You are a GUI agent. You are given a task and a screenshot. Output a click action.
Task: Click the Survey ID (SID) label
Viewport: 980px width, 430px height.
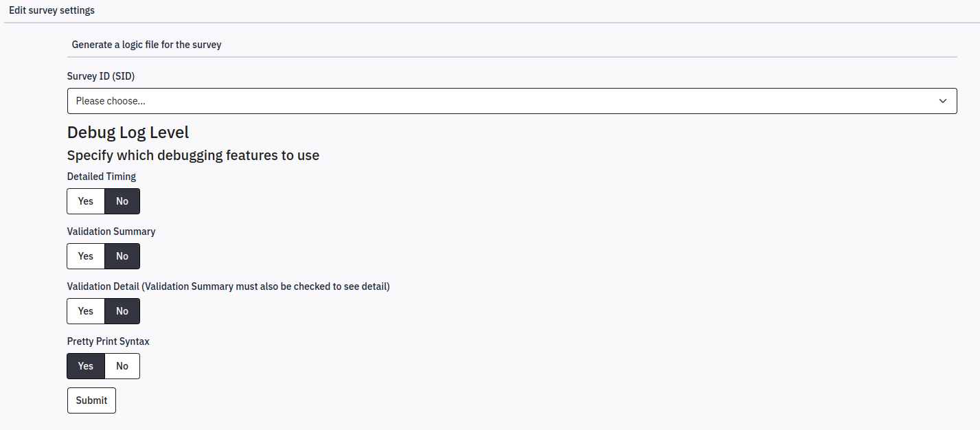(101, 76)
